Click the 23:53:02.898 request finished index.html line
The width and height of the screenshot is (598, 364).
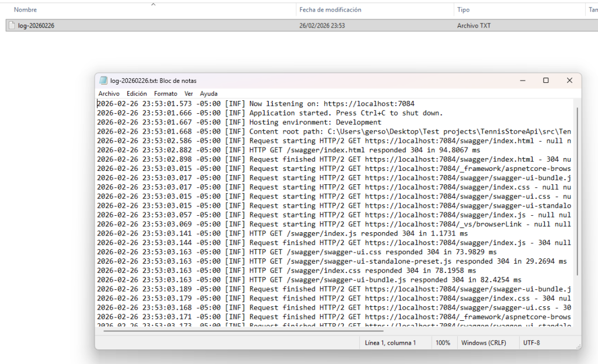pyautogui.click(x=333, y=159)
